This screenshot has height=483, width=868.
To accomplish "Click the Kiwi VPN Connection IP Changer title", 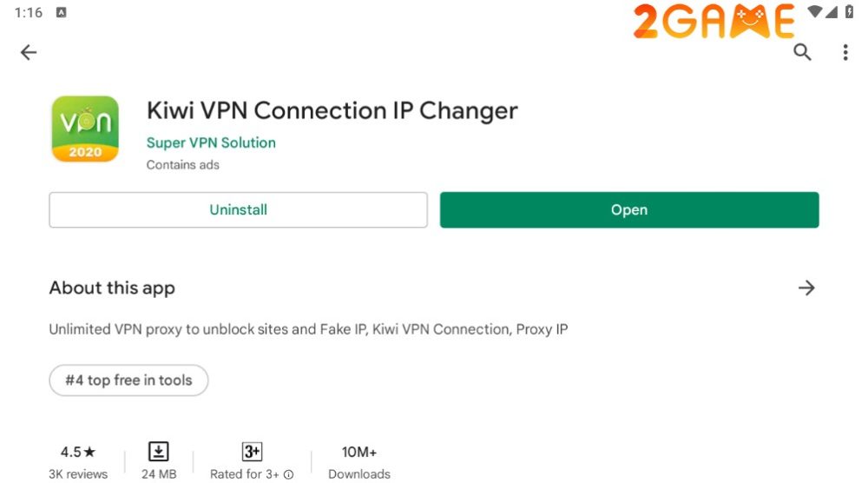I will [x=332, y=111].
